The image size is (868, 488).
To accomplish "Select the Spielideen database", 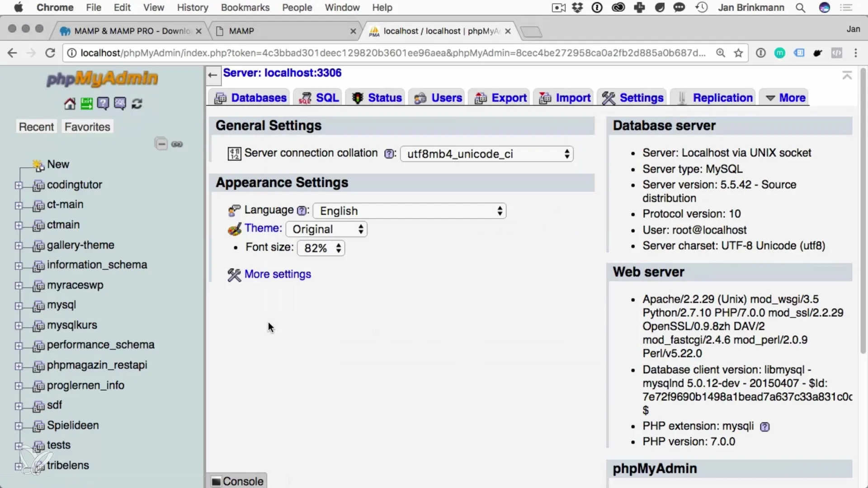I will 73,426.
